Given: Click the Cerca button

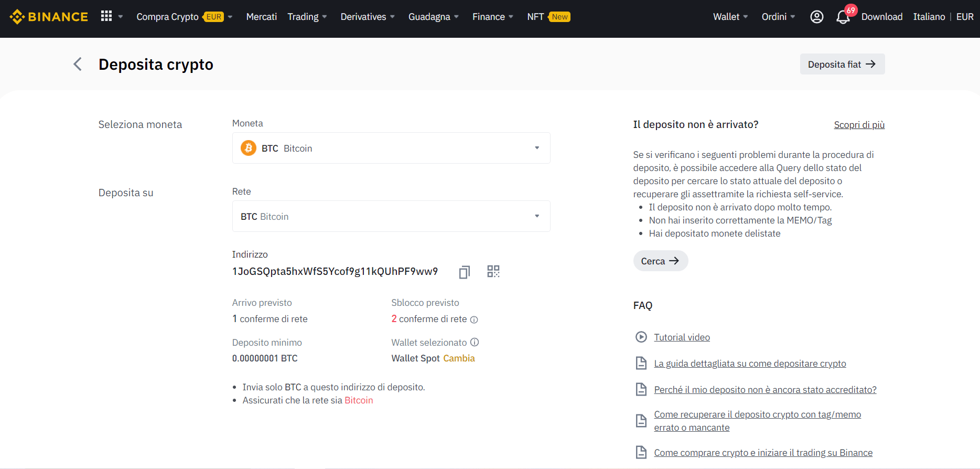Looking at the screenshot, I should (661, 261).
